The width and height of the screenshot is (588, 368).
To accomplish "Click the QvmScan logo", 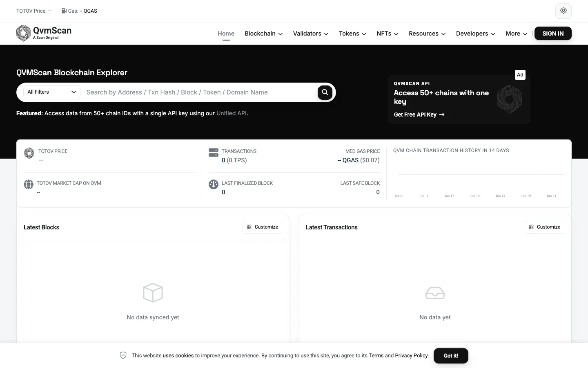I will (x=44, y=33).
